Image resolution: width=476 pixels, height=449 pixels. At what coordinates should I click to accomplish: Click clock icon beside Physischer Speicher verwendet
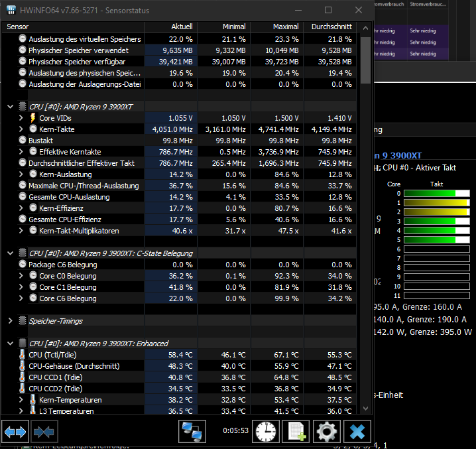tap(23, 50)
